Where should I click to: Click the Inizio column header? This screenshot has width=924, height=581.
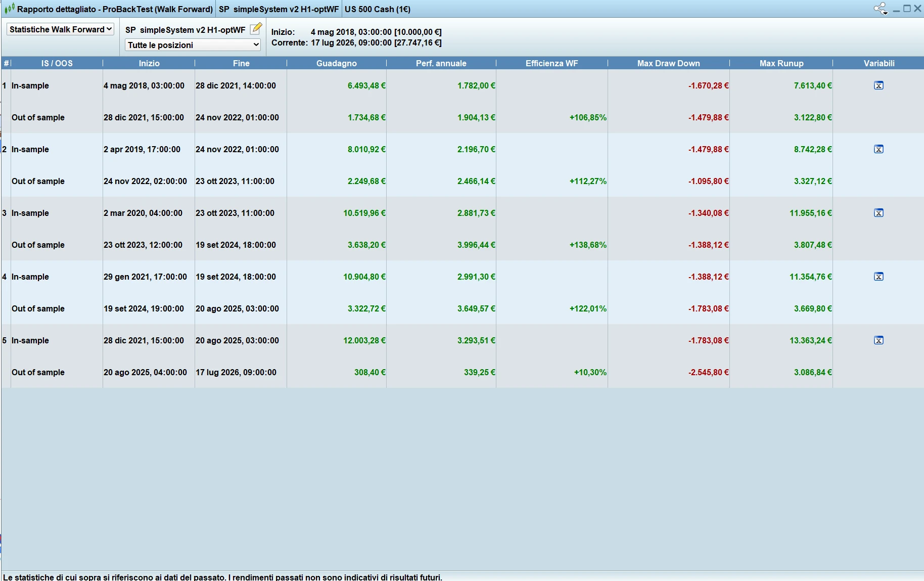point(149,63)
